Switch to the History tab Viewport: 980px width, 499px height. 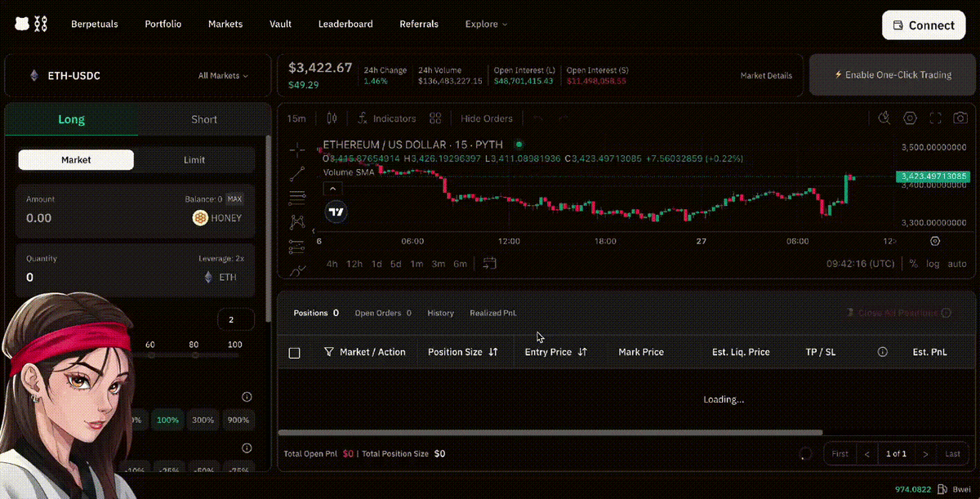coord(440,313)
